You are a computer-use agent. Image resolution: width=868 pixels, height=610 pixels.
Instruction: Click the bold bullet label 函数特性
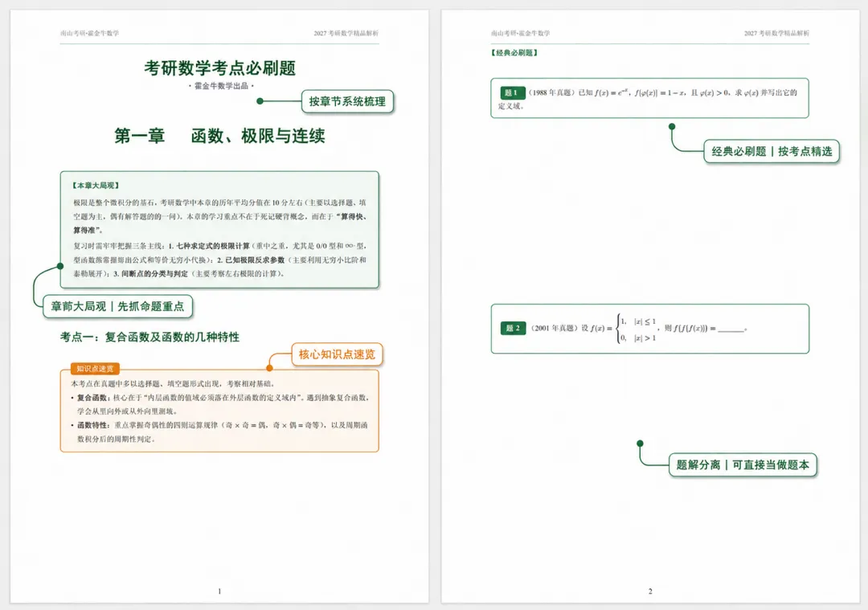click(x=92, y=425)
